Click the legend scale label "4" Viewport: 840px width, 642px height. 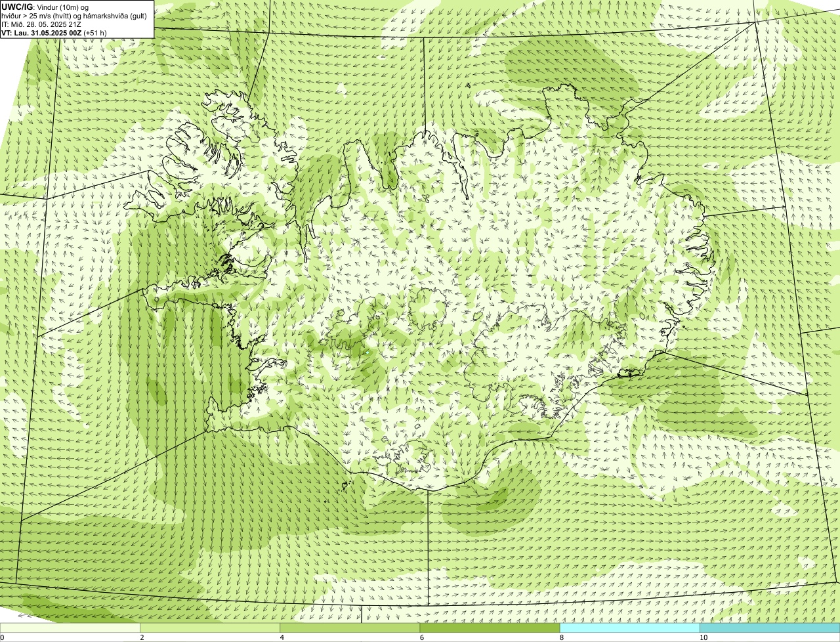click(282, 637)
